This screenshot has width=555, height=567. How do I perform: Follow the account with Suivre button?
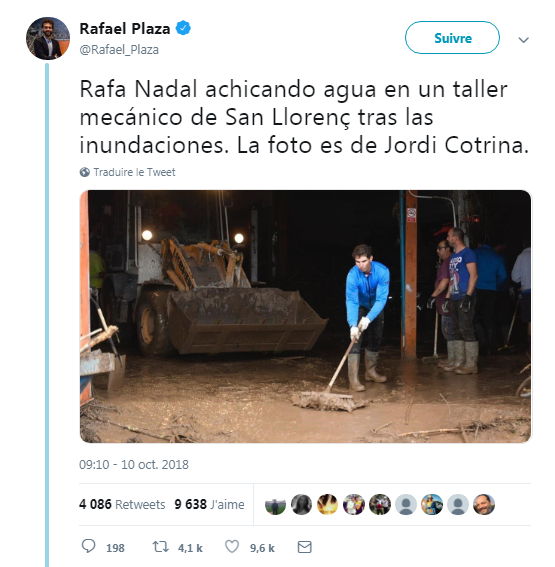coord(452,38)
